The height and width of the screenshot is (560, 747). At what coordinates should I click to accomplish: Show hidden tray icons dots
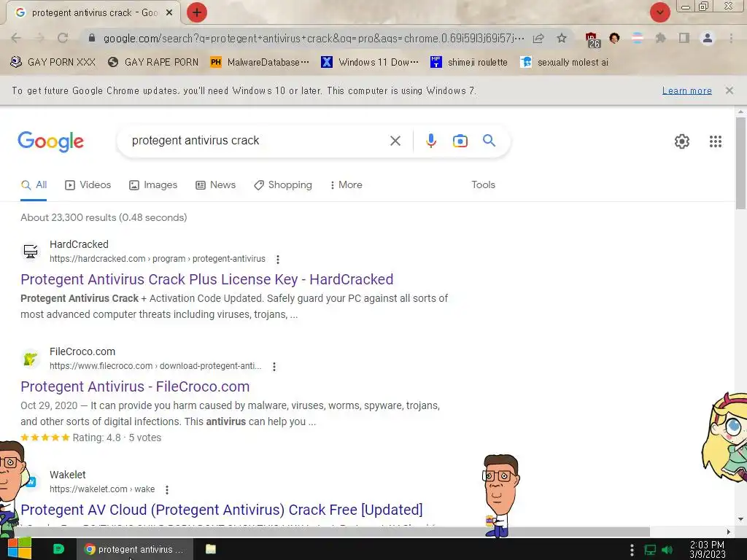(632, 550)
